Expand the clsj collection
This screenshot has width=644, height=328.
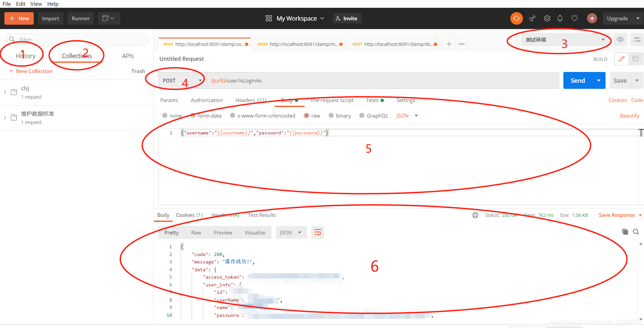pyautogui.click(x=5, y=92)
